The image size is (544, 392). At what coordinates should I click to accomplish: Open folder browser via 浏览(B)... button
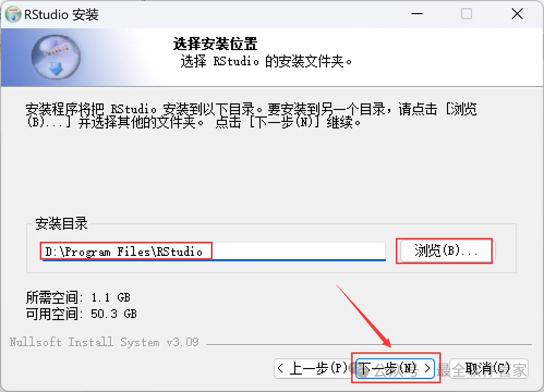446,250
